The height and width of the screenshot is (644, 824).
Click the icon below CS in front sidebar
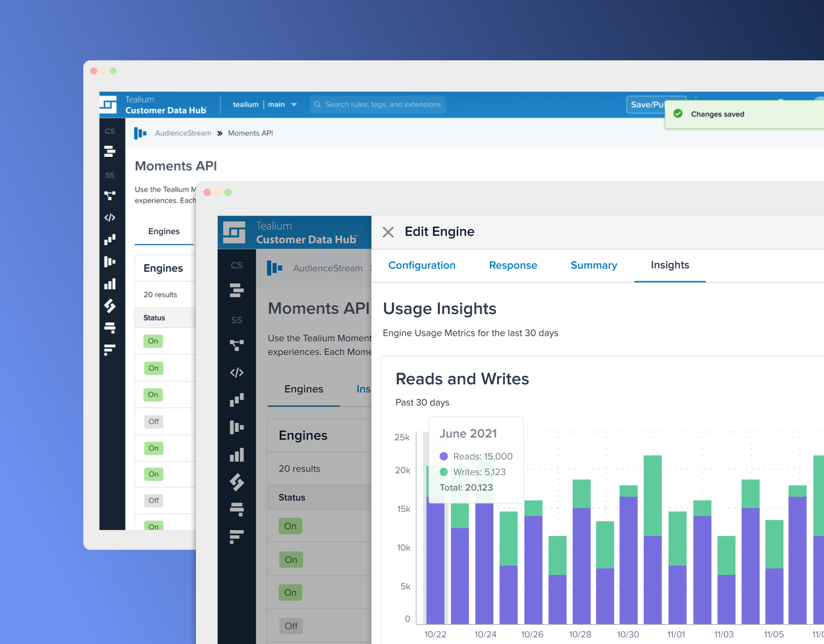pos(237,290)
